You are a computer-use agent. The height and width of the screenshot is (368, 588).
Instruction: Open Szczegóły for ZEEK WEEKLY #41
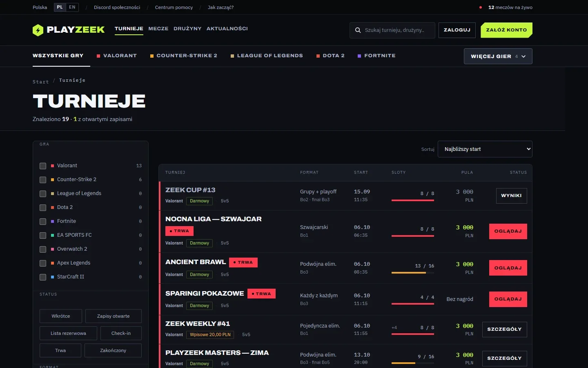[x=504, y=330]
